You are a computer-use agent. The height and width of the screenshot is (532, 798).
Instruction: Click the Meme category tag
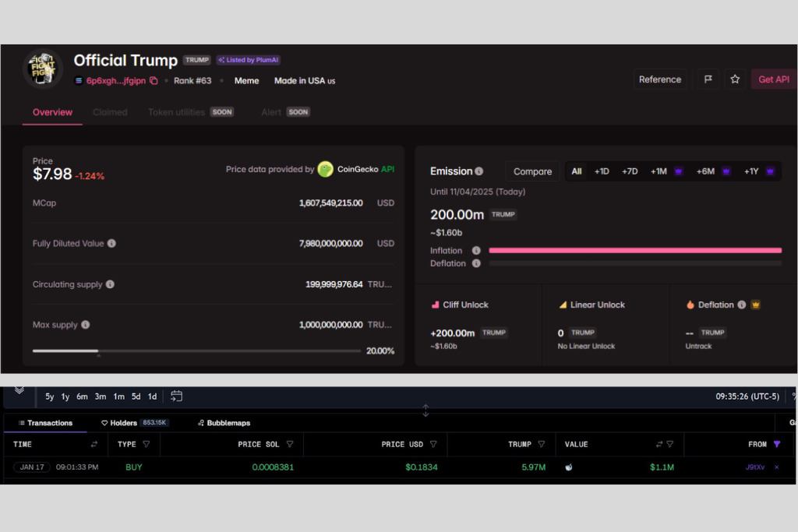coord(246,80)
